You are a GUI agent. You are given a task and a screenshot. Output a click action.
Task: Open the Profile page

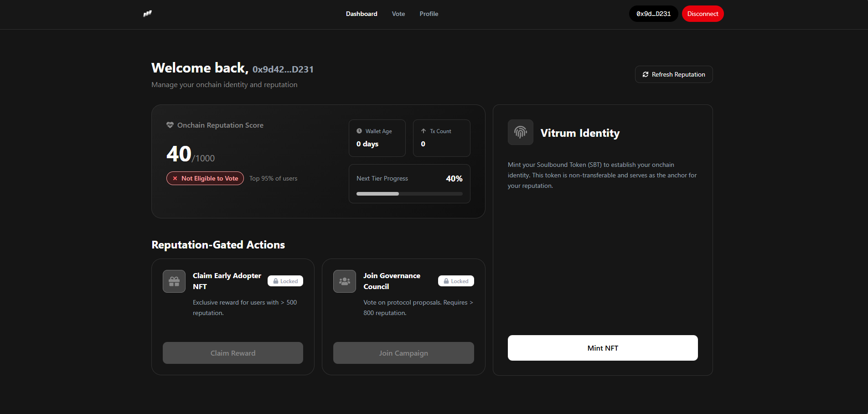click(x=429, y=14)
